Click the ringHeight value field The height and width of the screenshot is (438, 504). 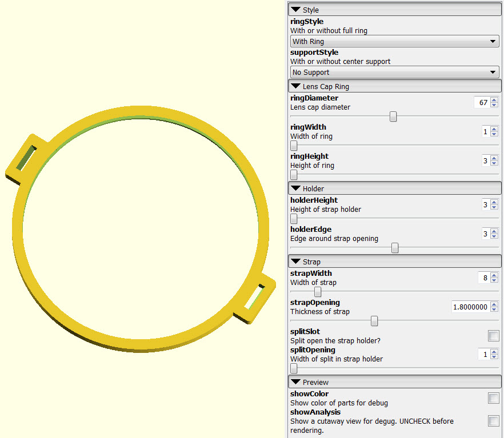[x=486, y=160]
